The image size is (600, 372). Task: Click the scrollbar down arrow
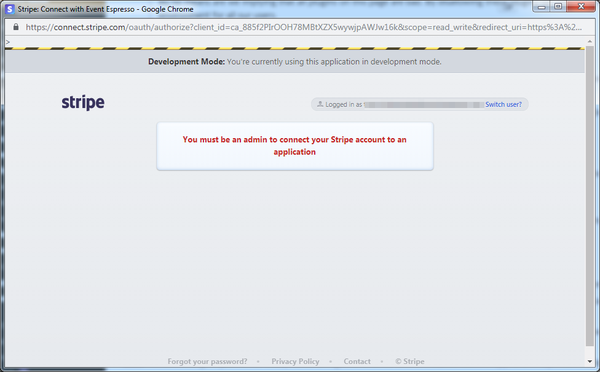coord(589,361)
